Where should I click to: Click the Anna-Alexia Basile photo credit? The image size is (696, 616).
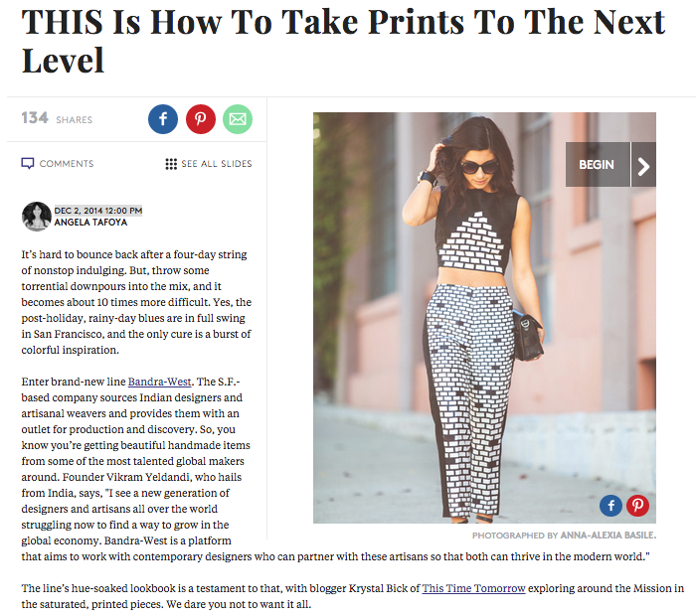564,536
